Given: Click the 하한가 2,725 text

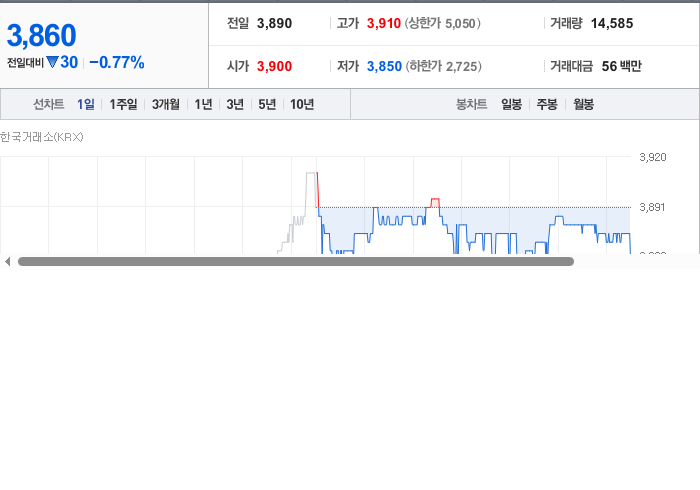Looking at the screenshot, I should tap(443, 66).
